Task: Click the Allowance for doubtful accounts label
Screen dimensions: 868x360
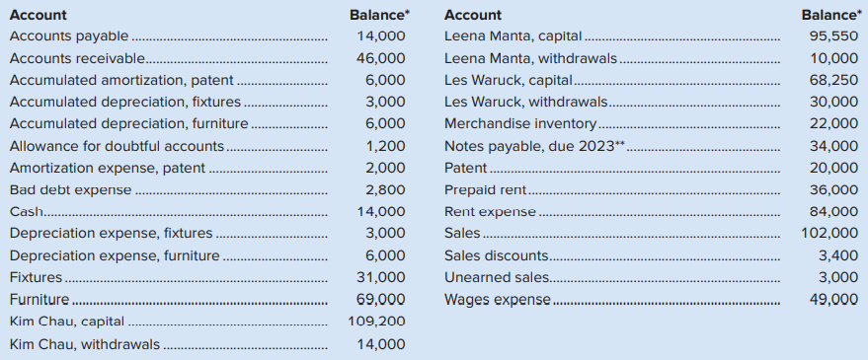Action: point(117,146)
